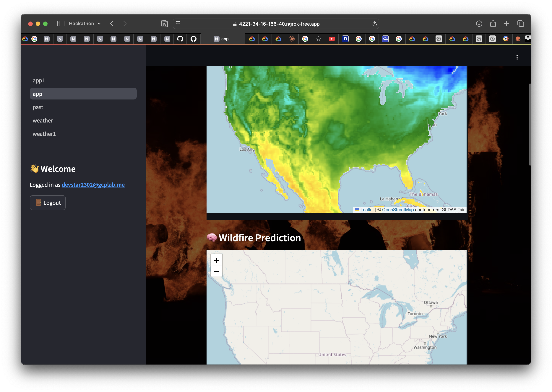Viewport: 552px width, 392px height.
Task: Open the weather1 sidebar page
Action: point(44,134)
